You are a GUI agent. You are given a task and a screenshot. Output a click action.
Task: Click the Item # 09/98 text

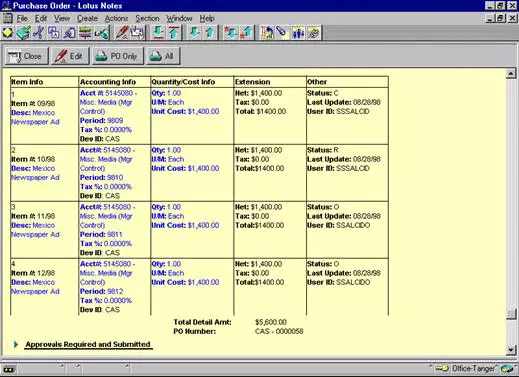(33, 103)
